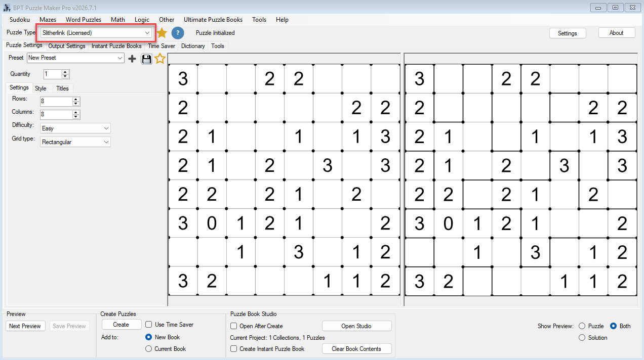Switch to the Instant Puzzle Books tab
The image size is (644, 360).
[x=116, y=46]
